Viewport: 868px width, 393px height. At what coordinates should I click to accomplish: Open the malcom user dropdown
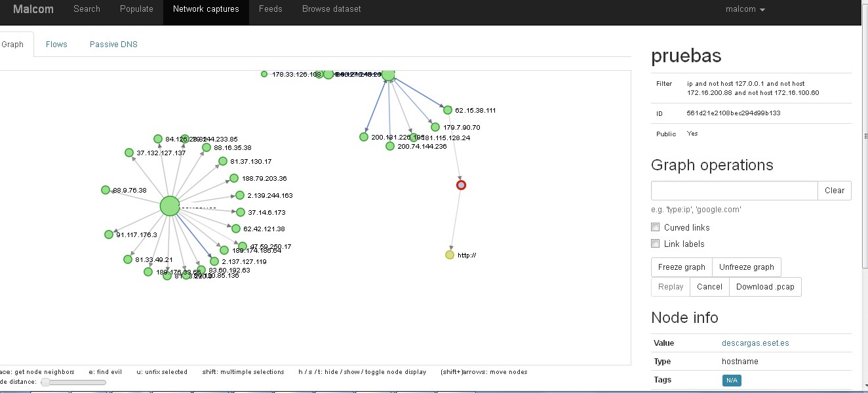(x=745, y=9)
